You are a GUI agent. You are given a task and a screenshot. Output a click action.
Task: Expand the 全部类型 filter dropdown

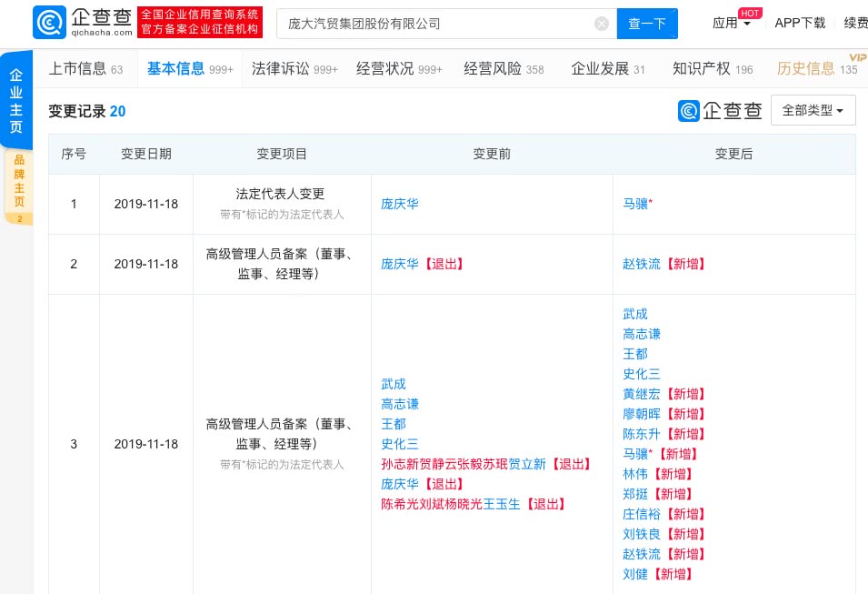(813, 110)
